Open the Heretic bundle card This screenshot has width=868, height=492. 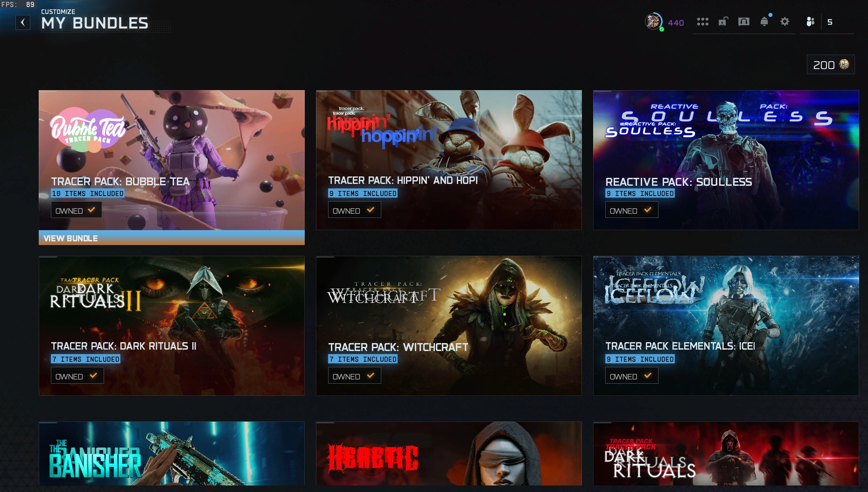tap(449, 454)
